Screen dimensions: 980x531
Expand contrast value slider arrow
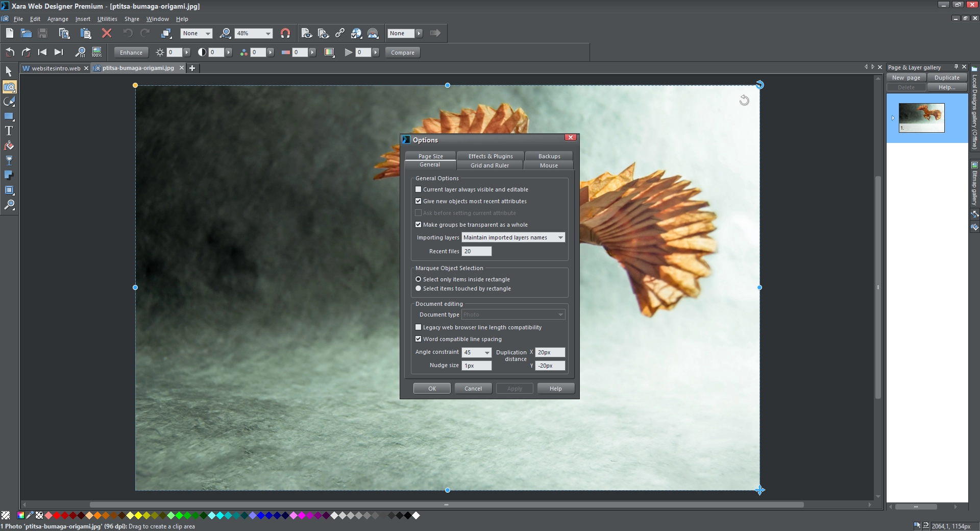click(x=229, y=52)
